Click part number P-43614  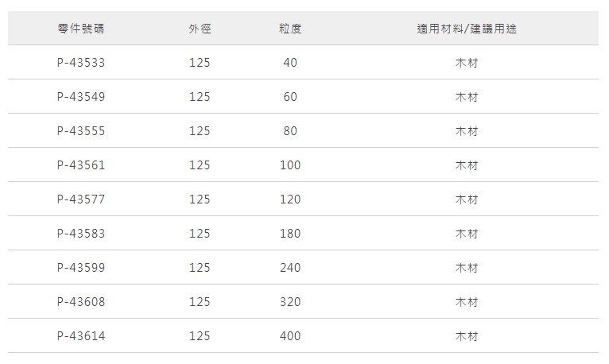tap(81, 336)
